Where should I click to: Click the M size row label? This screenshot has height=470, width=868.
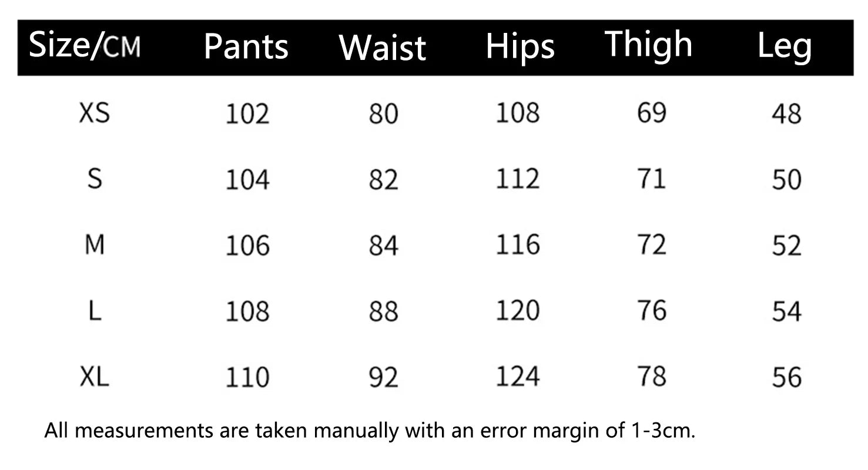[95, 244]
